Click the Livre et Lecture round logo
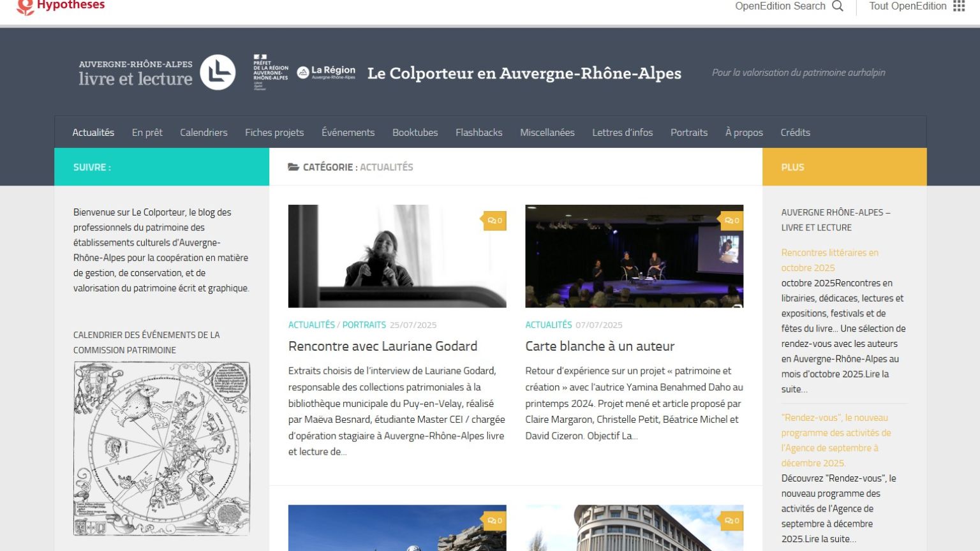Screen dimensions: 980x551 point(218,72)
